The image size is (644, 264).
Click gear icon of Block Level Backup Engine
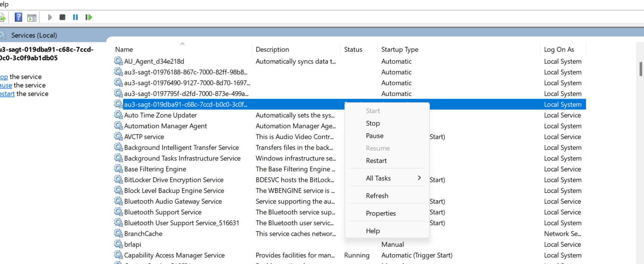coord(118,190)
